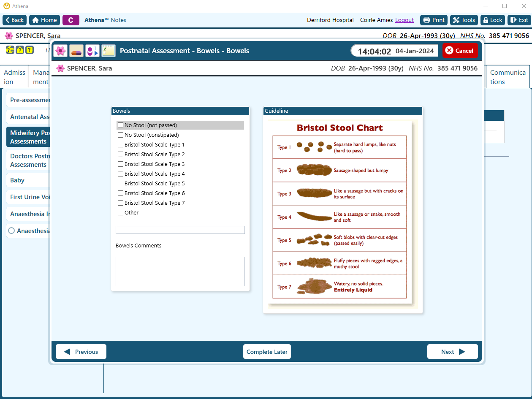
Task: Tick No Stool (constipated)
Action: [x=121, y=135]
